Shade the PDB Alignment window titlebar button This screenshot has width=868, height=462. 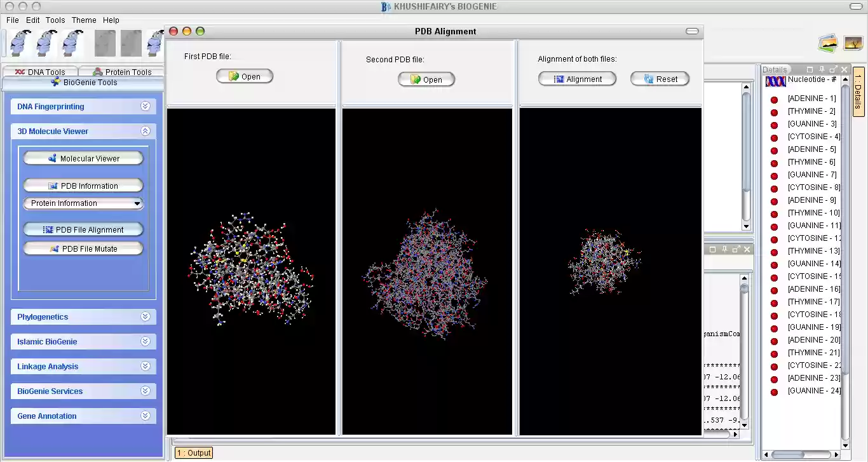692,31
